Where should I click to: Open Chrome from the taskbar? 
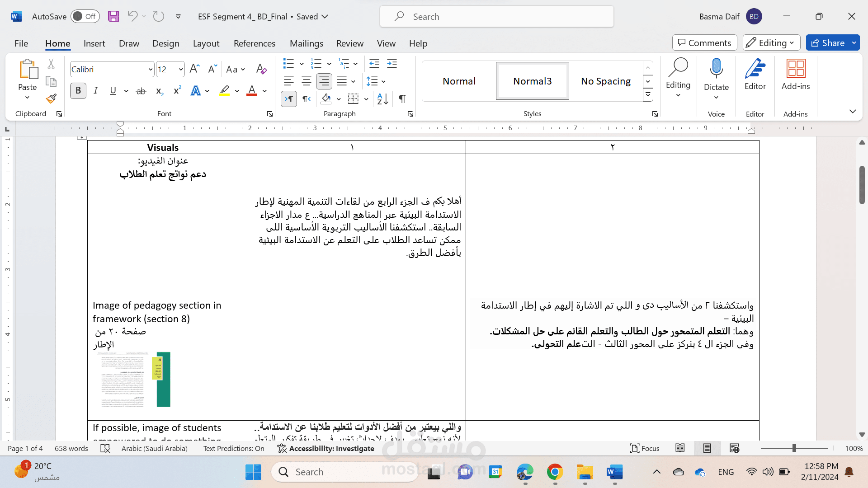coord(555,472)
